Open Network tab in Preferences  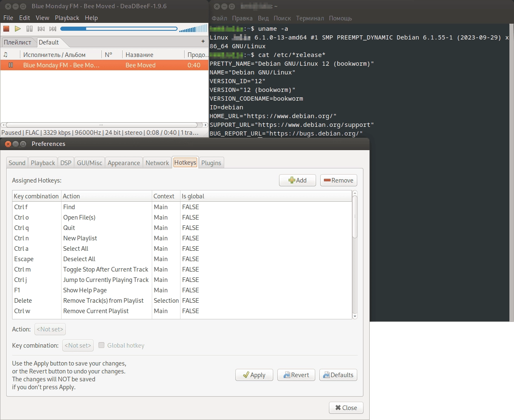(157, 163)
